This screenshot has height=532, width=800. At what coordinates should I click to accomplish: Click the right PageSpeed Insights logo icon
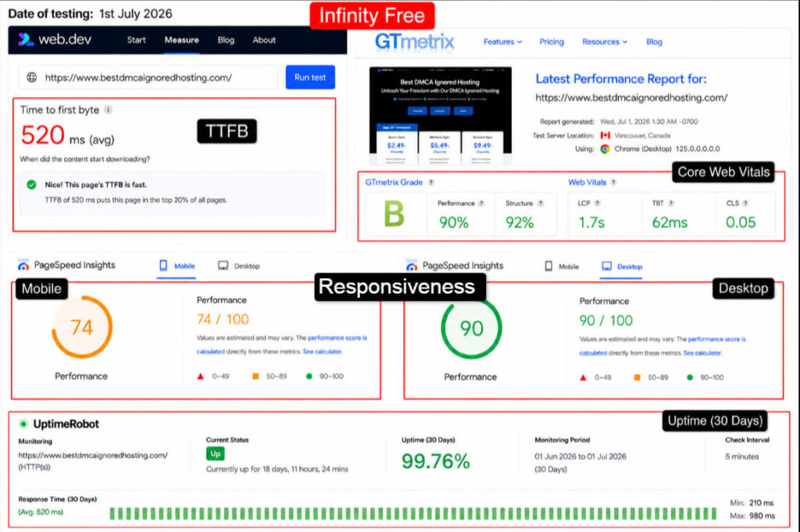pyautogui.click(x=412, y=266)
